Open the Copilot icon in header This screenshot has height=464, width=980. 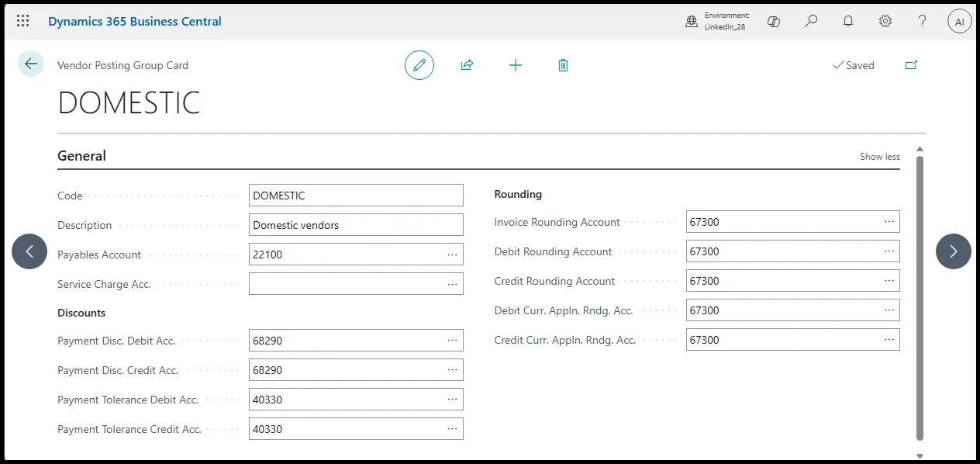click(x=773, y=22)
